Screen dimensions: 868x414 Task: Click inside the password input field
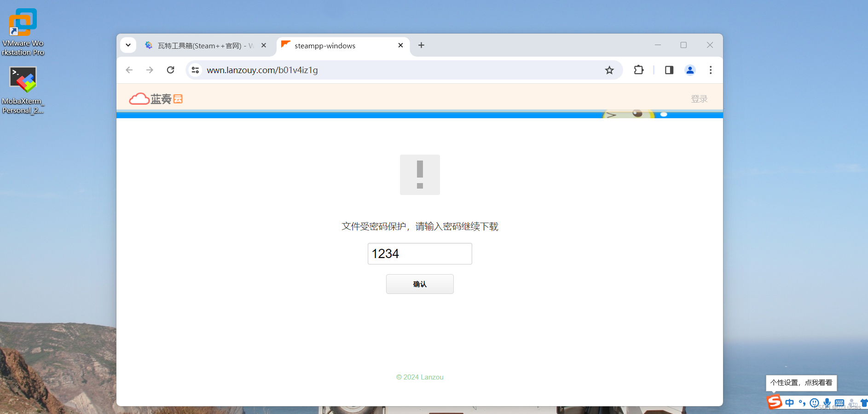(x=419, y=253)
